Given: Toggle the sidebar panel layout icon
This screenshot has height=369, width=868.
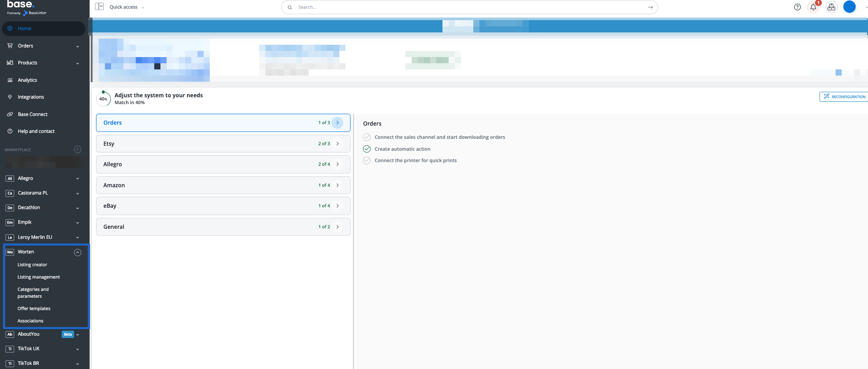Looking at the screenshot, I should [99, 7].
